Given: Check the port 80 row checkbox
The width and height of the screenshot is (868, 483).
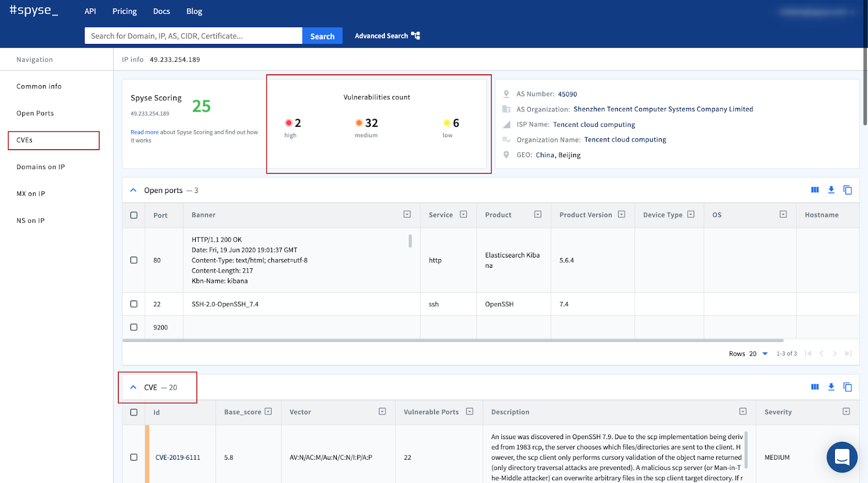Looking at the screenshot, I should coord(134,260).
